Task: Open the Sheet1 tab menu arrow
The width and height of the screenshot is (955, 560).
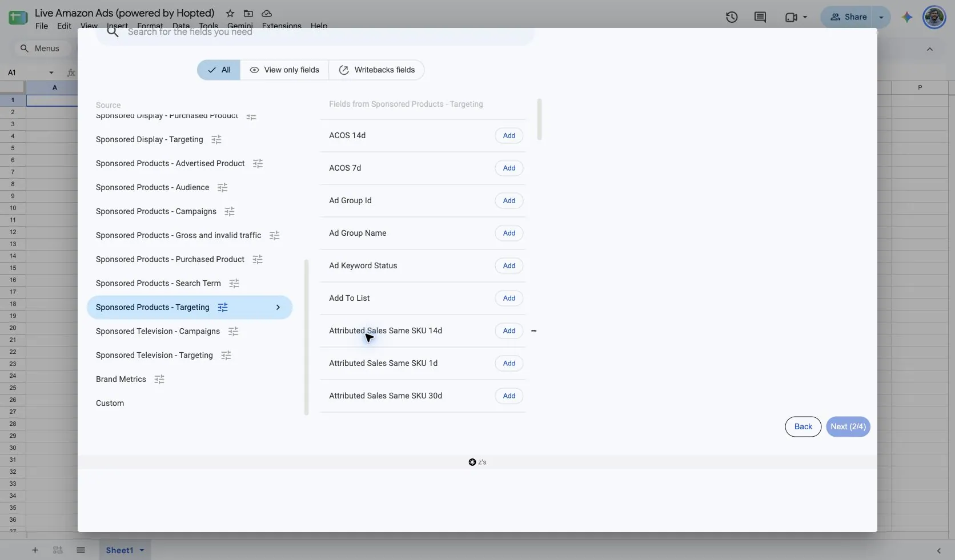Action: click(x=142, y=550)
